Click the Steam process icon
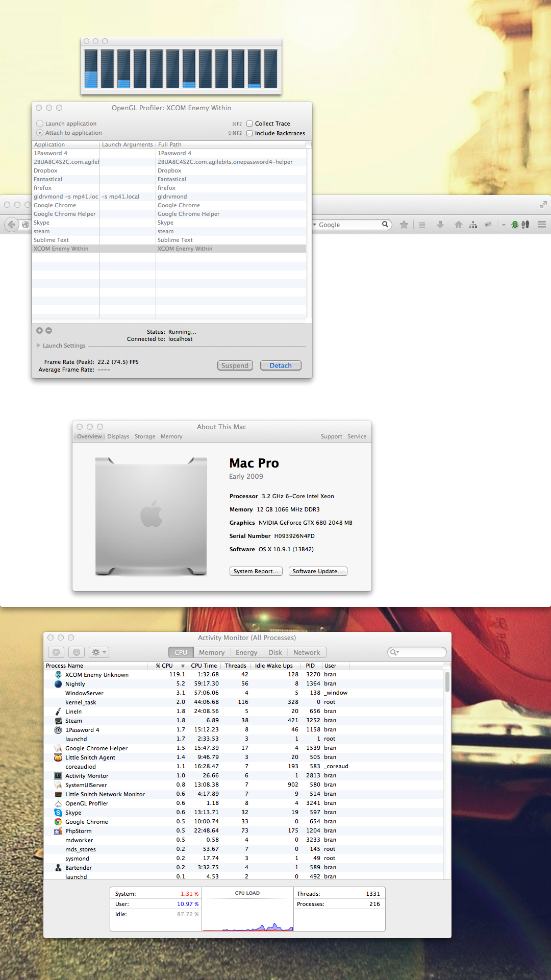 [x=58, y=721]
